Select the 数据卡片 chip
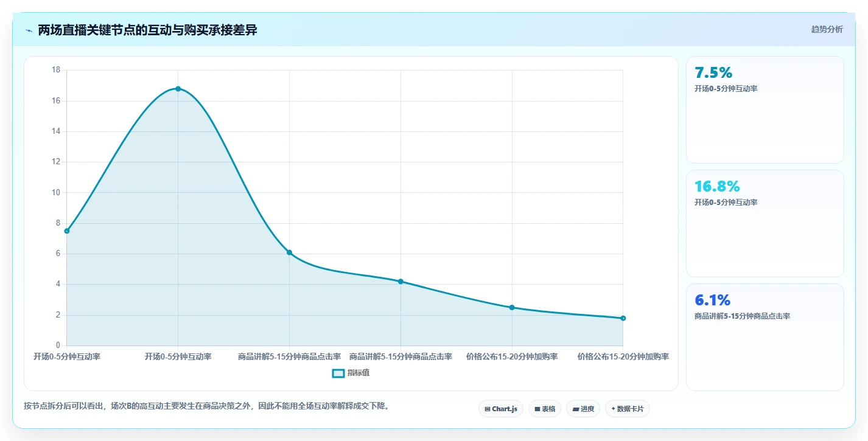Image resolution: width=868 pixels, height=441 pixels. click(x=627, y=409)
